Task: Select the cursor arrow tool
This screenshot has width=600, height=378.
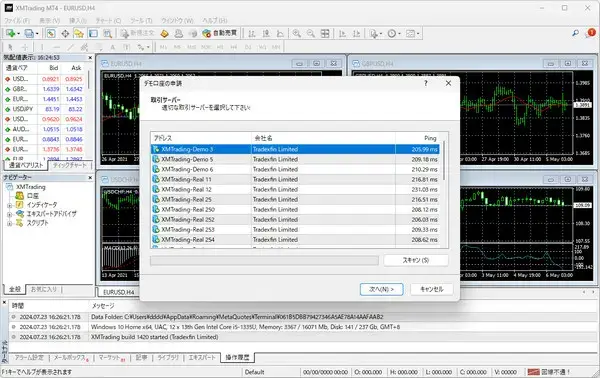Action: tap(10, 47)
